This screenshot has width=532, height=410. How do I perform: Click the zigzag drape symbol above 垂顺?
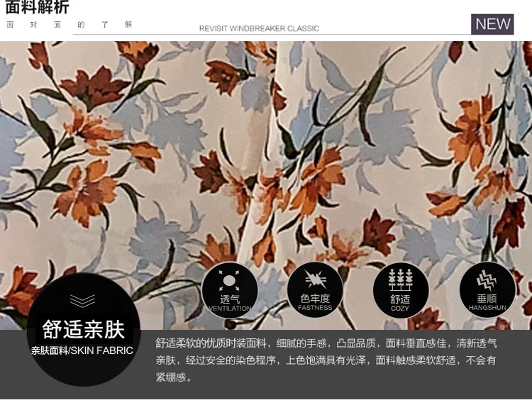[x=487, y=280]
